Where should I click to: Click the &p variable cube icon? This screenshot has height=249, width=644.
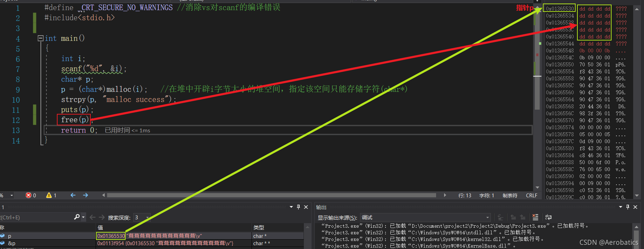(x=2, y=243)
